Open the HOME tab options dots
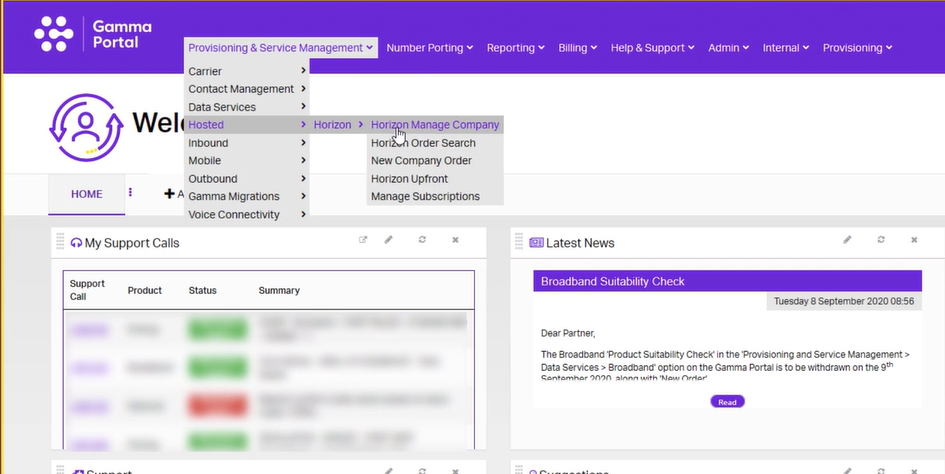This screenshot has width=945, height=474. (x=130, y=192)
